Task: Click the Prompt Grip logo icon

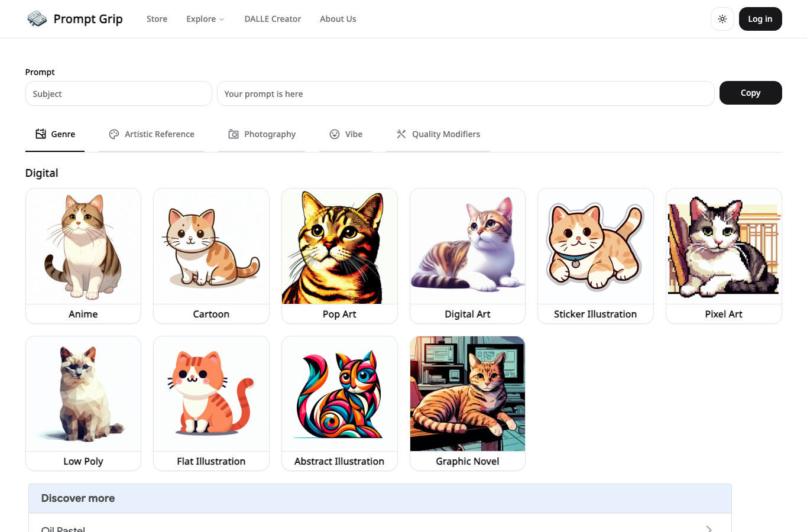Action: 37,19
